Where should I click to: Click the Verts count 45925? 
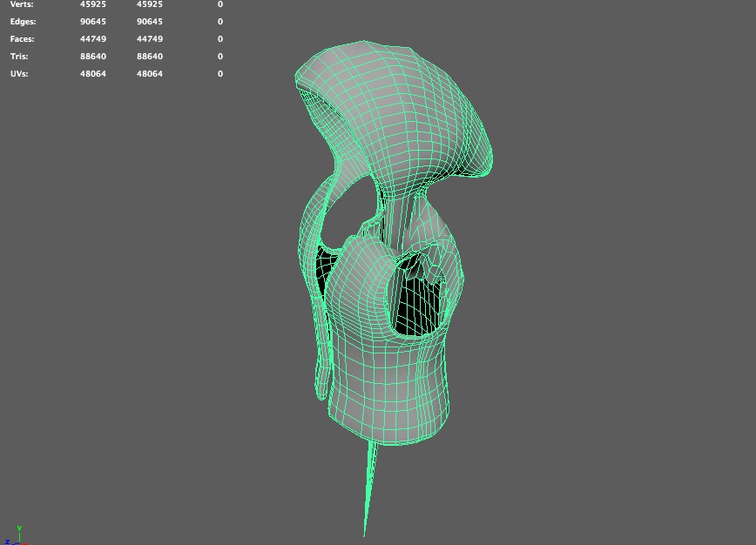(x=91, y=4)
